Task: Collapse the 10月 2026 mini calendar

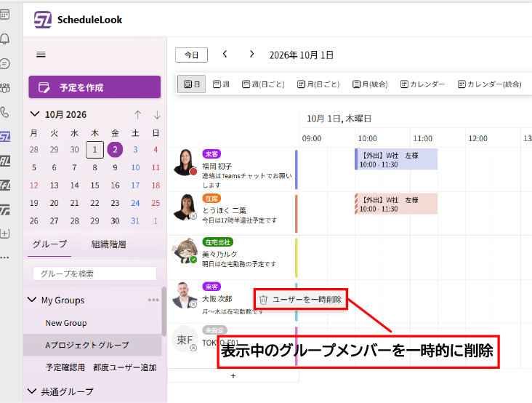Action: (x=35, y=114)
